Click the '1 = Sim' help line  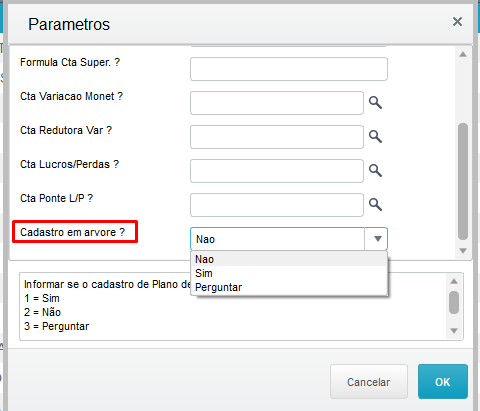click(42, 298)
